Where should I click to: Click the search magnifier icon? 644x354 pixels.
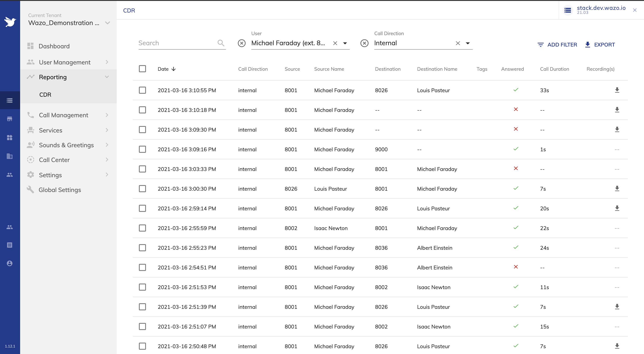(221, 43)
